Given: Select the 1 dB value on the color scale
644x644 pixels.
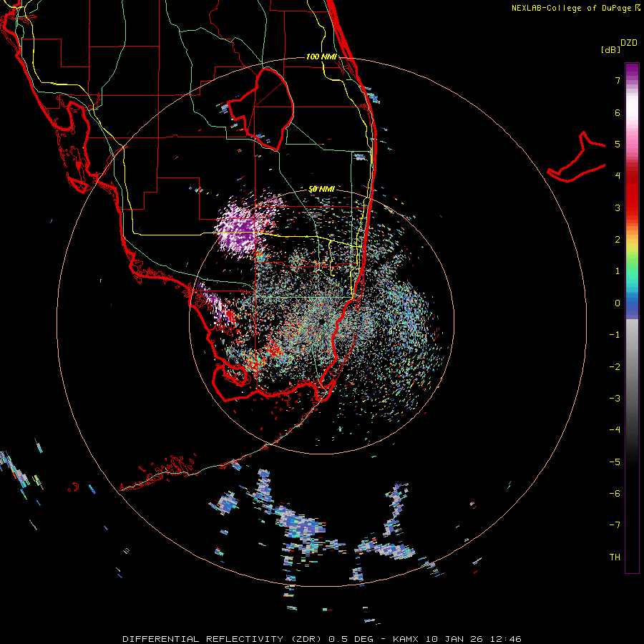Looking at the screenshot, I should coord(618,271).
